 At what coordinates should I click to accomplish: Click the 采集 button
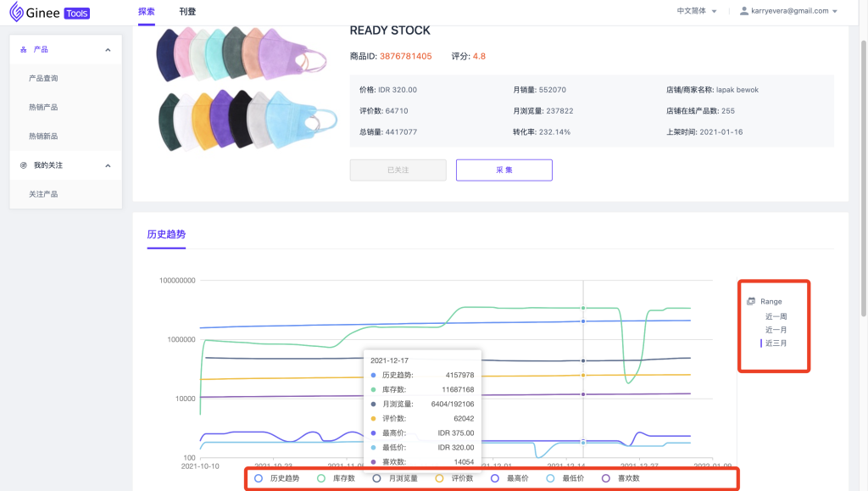504,170
